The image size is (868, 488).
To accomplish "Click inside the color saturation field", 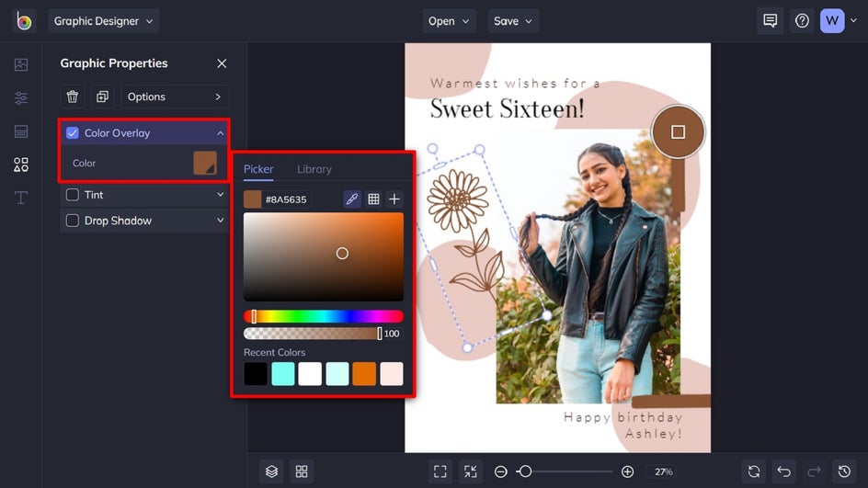I will coord(324,256).
